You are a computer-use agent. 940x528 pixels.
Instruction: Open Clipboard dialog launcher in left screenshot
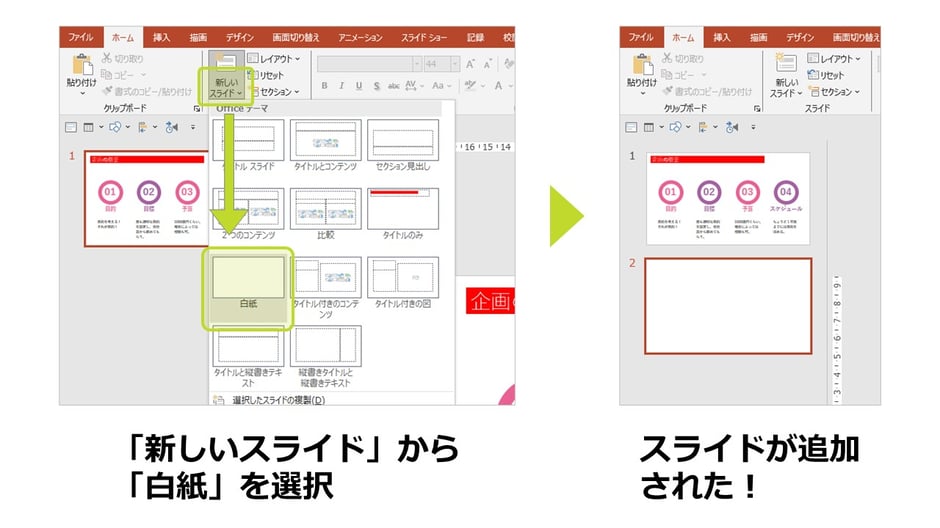(x=197, y=108)
